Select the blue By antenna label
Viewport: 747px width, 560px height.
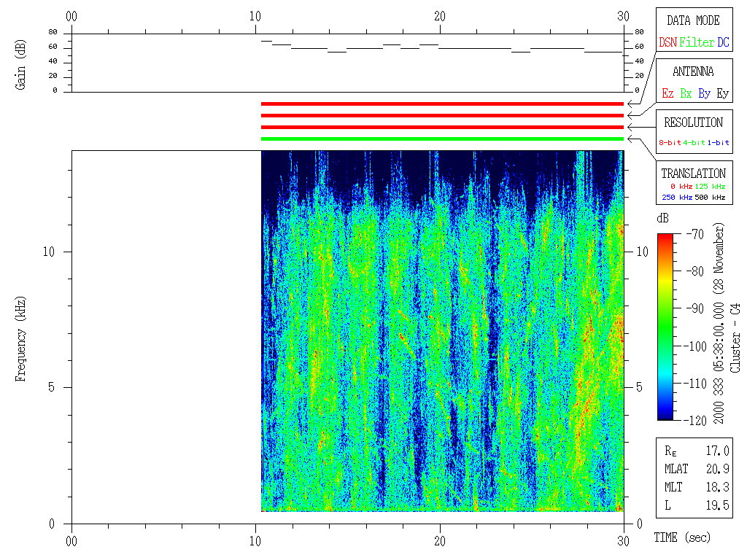(x=704, y=94)
